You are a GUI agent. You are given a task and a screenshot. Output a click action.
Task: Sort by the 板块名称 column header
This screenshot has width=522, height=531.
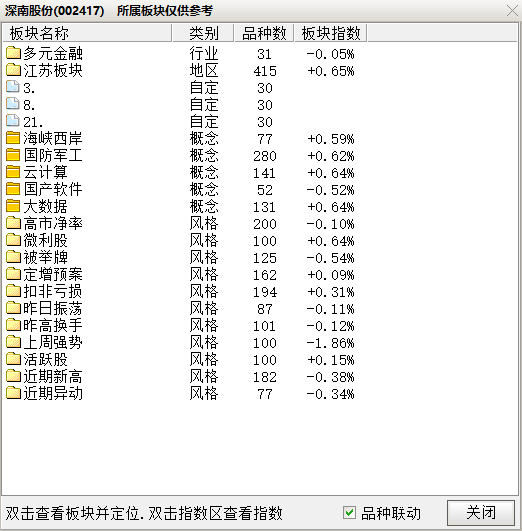click(x=87, y=33)
